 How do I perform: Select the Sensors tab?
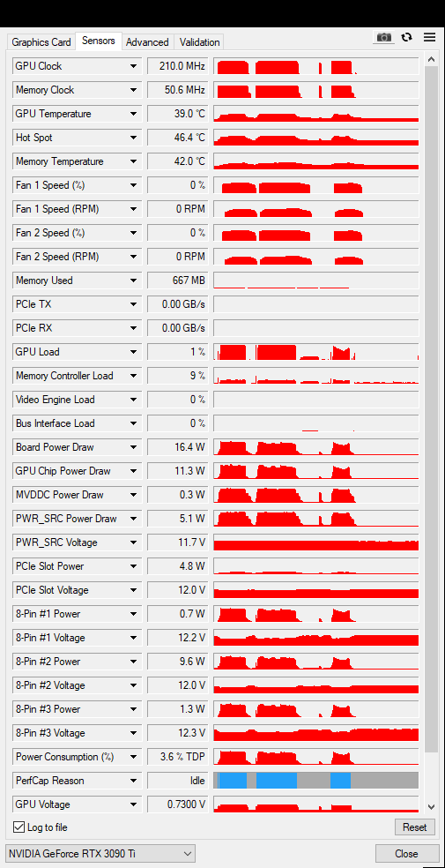(x=99, y=41)
